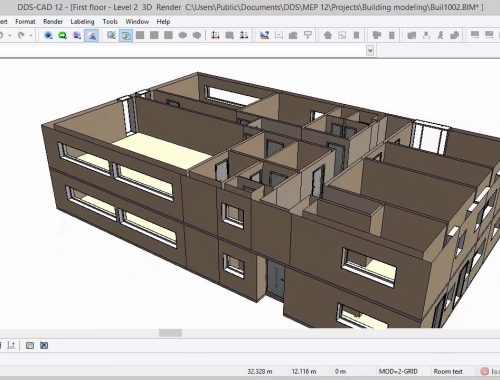Click the 32.328 m coordinate in the status bar

tap(260, 371)
